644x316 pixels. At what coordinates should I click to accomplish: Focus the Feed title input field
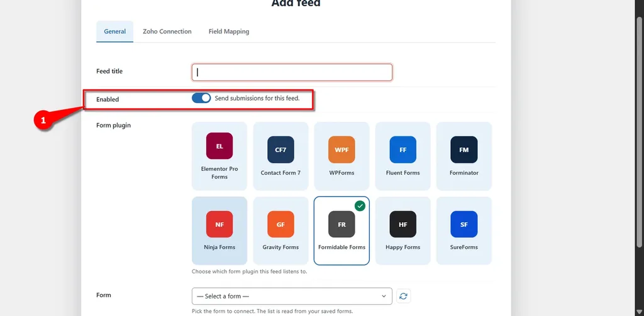pyautogui.click(x=292, y=72)
